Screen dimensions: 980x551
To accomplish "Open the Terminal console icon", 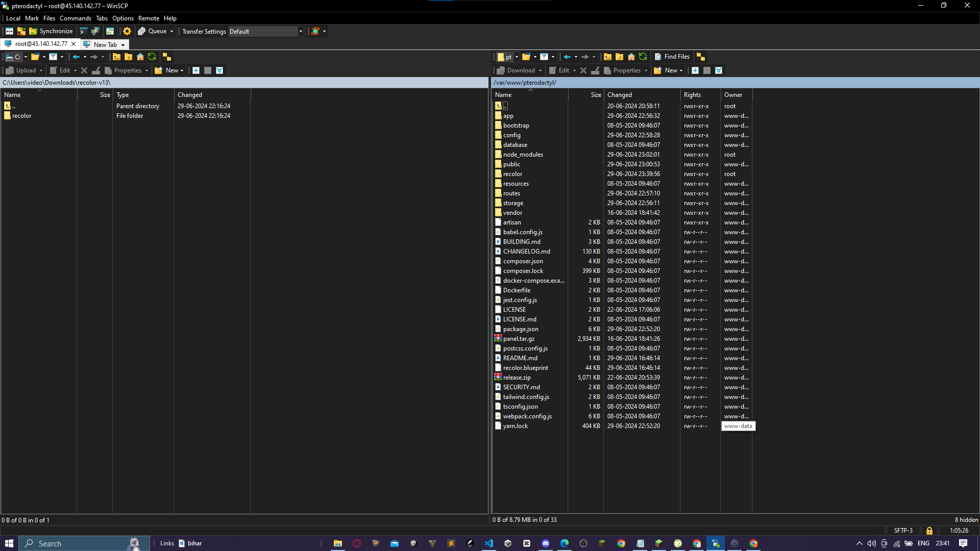I will (x=84, y=31).
